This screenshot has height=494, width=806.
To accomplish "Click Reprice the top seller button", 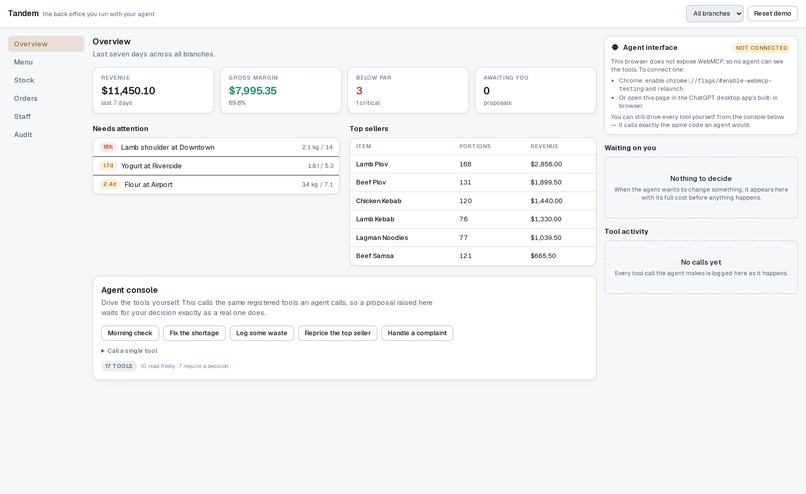I will click(x=337, y=333).
